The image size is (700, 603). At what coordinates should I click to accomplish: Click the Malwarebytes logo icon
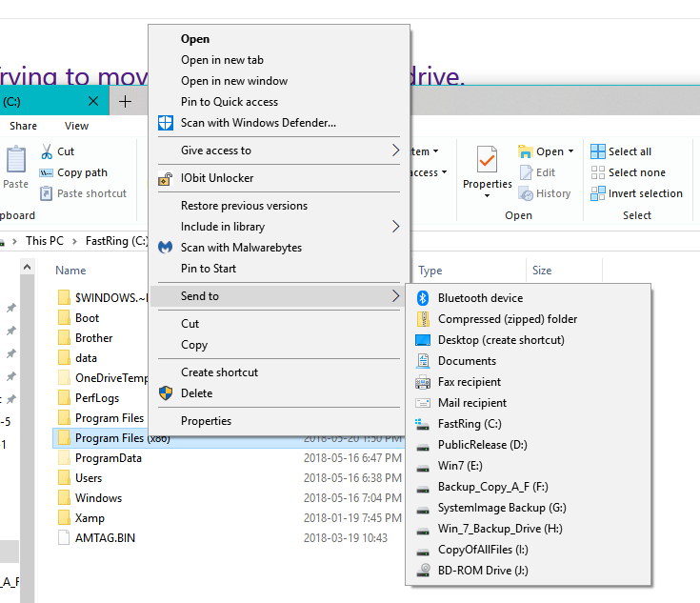pyautogui.click(x=166, y=247)
